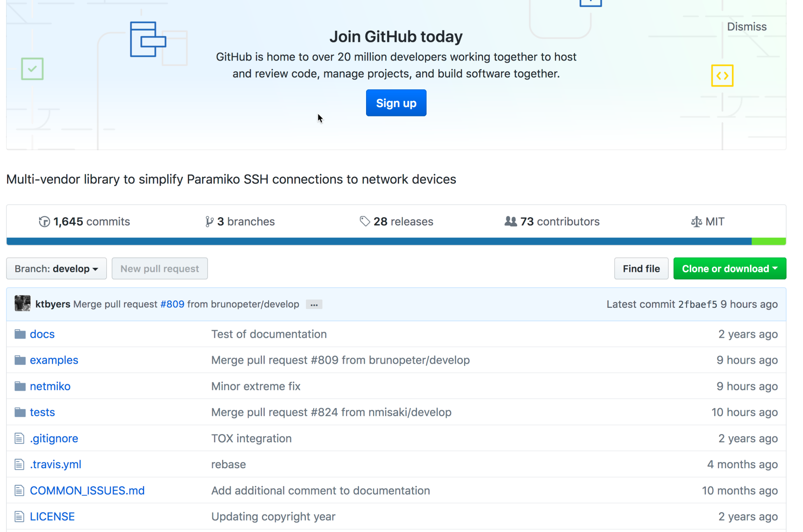Click '10 months ago' timestamp

coord(740,490)
